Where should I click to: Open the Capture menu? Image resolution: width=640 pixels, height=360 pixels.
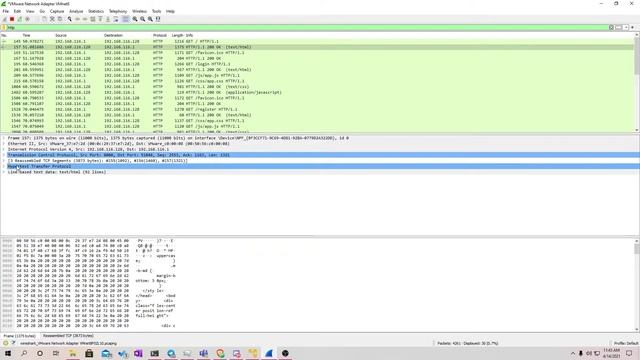point(57,11)
